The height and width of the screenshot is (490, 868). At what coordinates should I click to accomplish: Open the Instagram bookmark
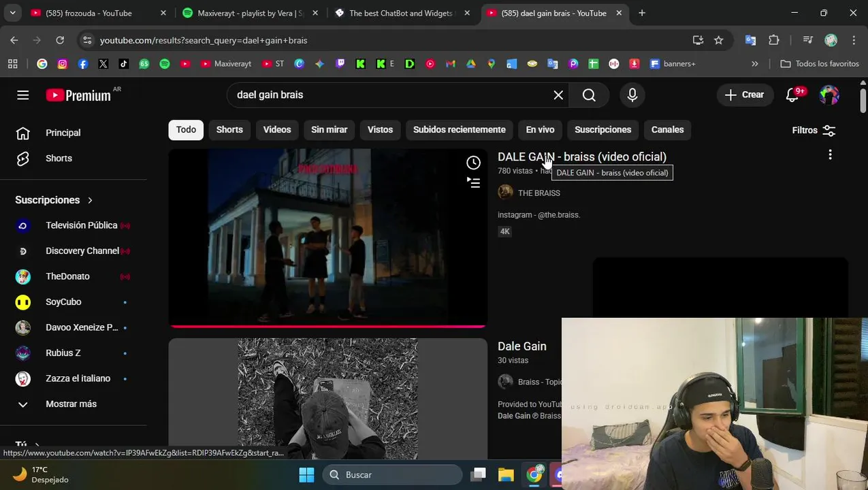pos(63,64)
